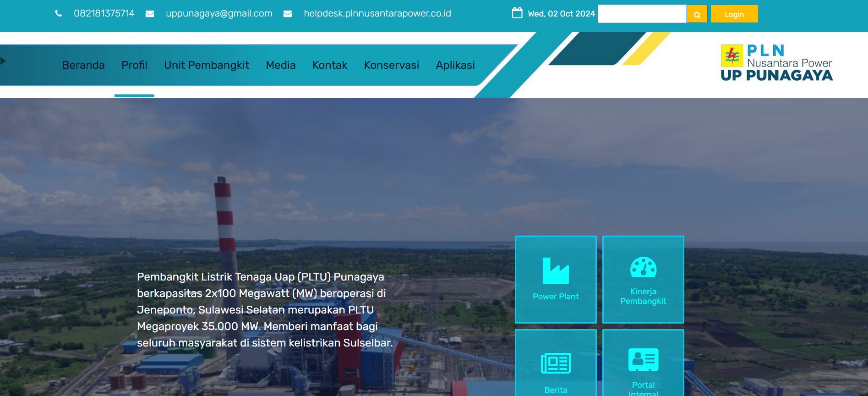Click the small arrow at the left edge of the navigation bar
This screenshot has height=396, width=868.
click(x=3, y=61)
